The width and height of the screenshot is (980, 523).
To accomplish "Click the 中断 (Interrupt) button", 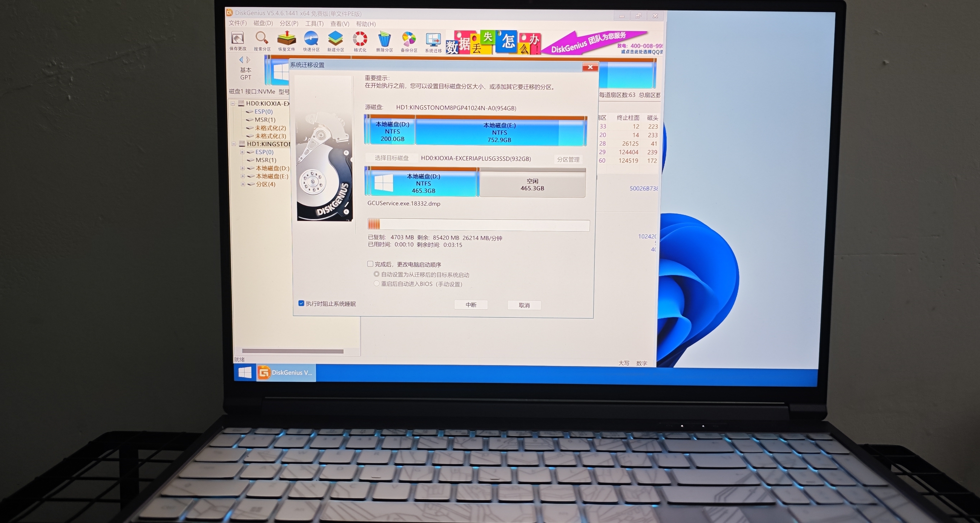I will [x=471, y=304].
